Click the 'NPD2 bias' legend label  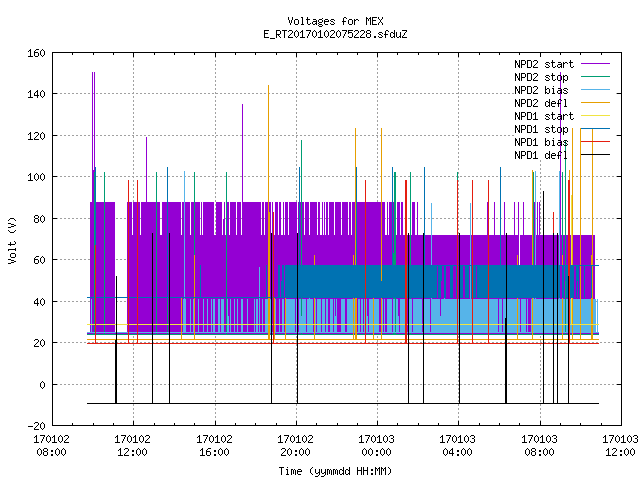click(541, 90)
